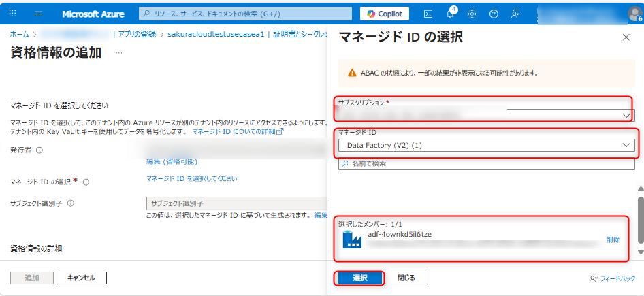Click 編集 (省略可能) link
644x296 pixels.
point(172,161)
